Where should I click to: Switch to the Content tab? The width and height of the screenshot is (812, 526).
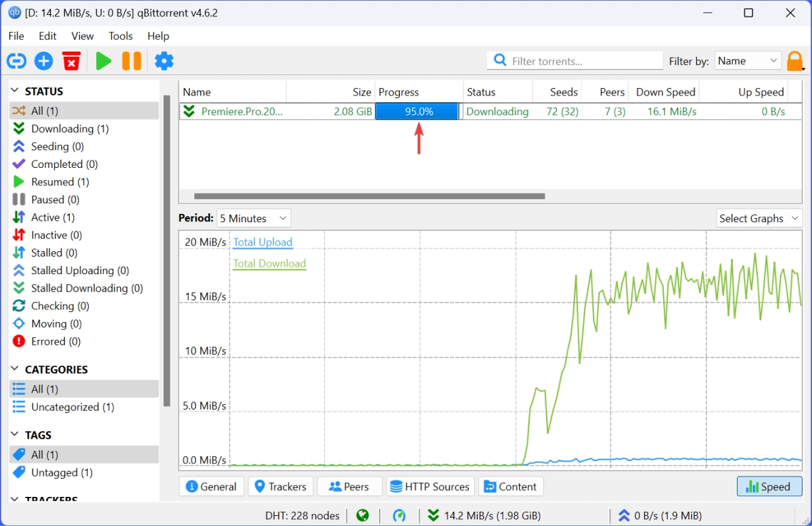[x=511, y=487]
